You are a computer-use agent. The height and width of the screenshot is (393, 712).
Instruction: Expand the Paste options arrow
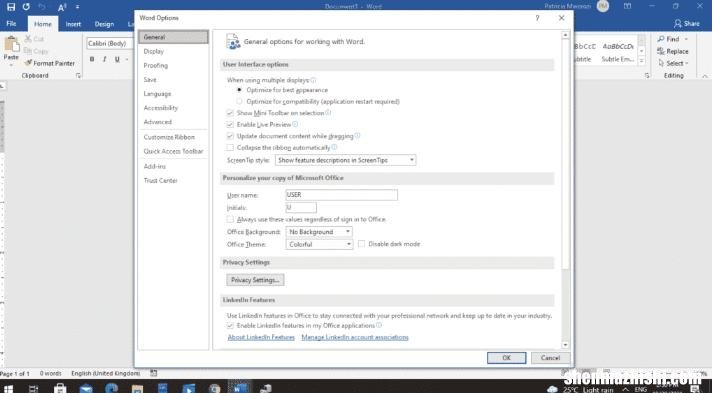tap(11, 65)
